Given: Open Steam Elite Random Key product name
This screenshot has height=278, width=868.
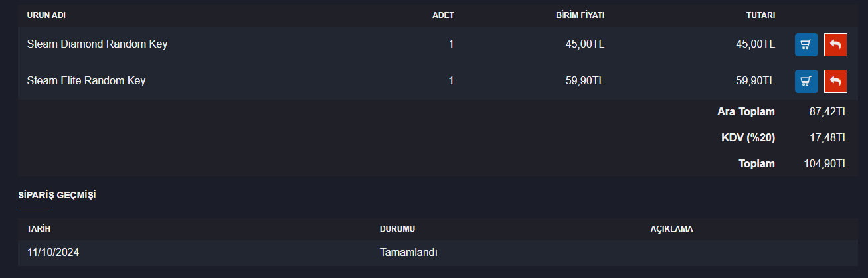Looking at the screenshot, I should [86, 81].
